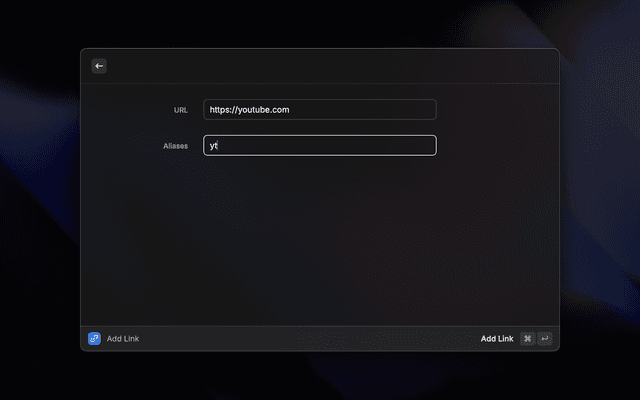Click the Aliases field label
Viewport: 640px width, 400px height.
click(x=175, y=146)
